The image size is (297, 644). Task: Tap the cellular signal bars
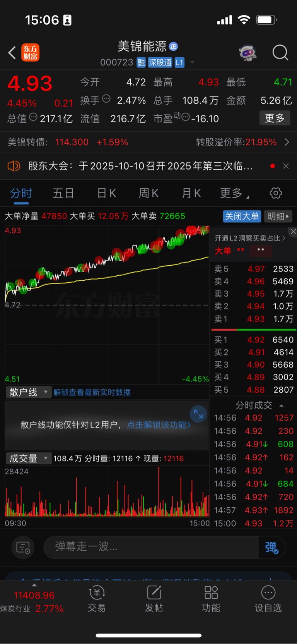[x=225, y=20]
